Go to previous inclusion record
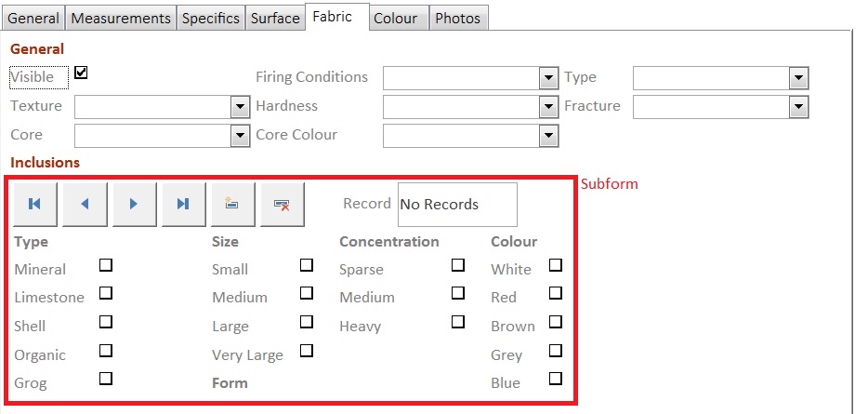This screenshot has height=414, width=868. pos(85,205)
